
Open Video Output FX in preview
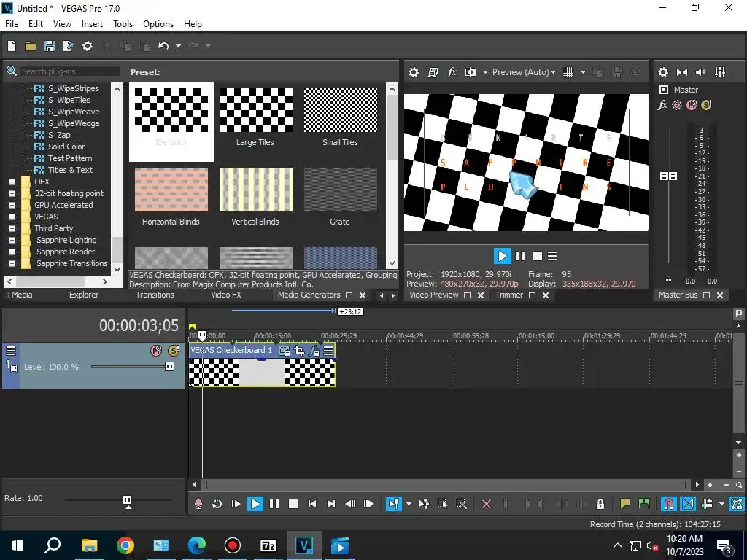pos(451,72)
